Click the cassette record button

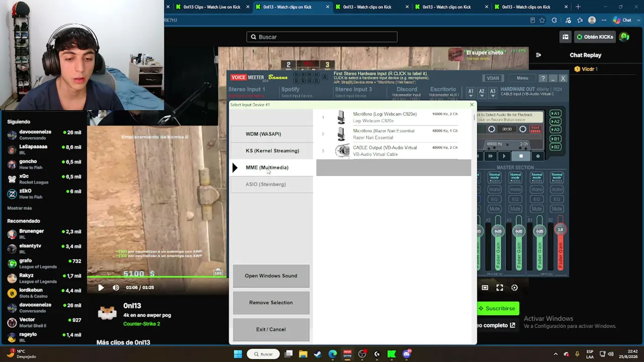click(x=538, y=156)
